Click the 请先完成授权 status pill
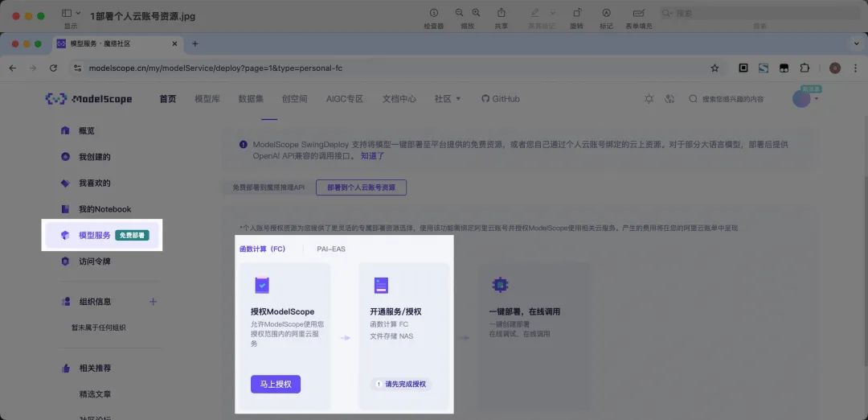This screenshot has width=868, height=420. pos(401,384)
